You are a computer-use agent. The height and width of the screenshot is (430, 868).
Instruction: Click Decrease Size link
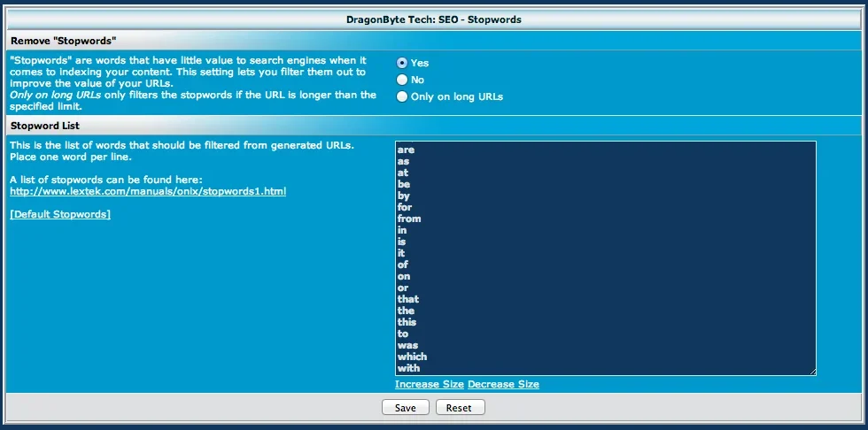(x=503, y=384)
